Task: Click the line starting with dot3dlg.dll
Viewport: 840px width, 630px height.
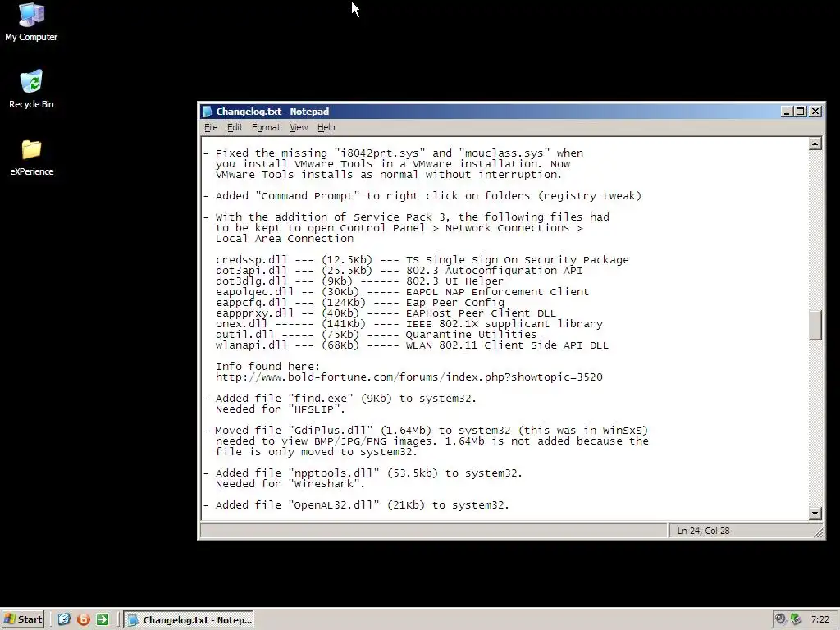Action: (359, 281)
